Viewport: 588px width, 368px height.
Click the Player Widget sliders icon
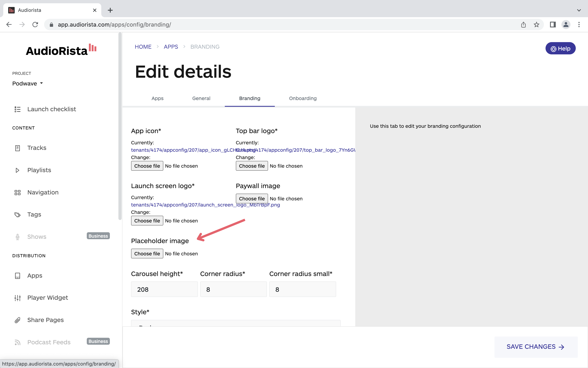pos(18,298)
